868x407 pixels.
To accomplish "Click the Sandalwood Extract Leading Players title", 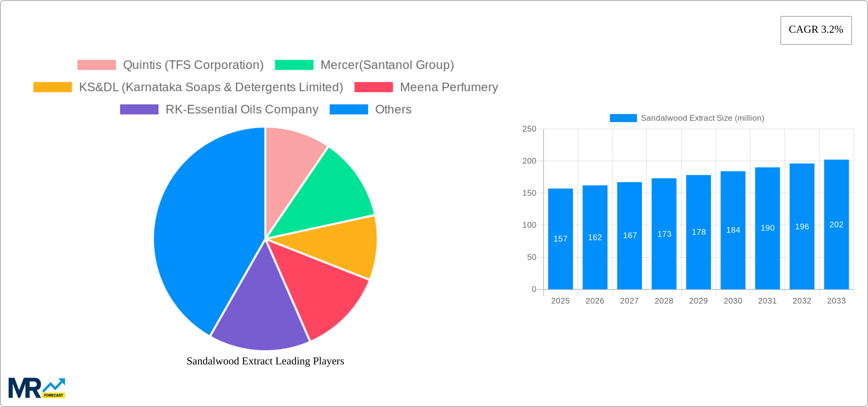I will (265, 361).
